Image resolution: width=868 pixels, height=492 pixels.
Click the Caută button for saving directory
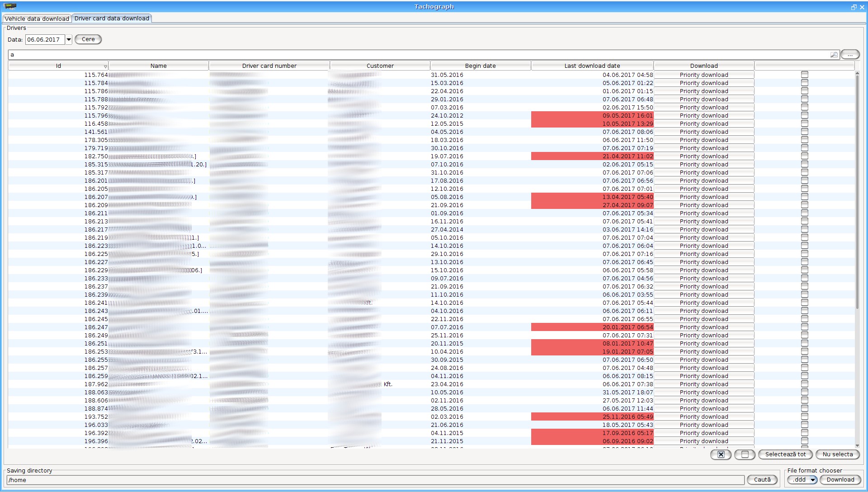click(762, 480)
